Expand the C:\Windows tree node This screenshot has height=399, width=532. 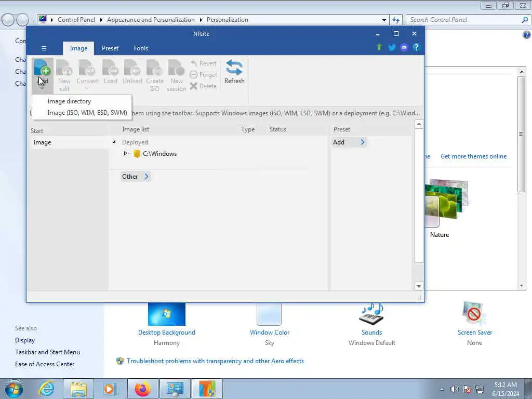pos(125,153)
